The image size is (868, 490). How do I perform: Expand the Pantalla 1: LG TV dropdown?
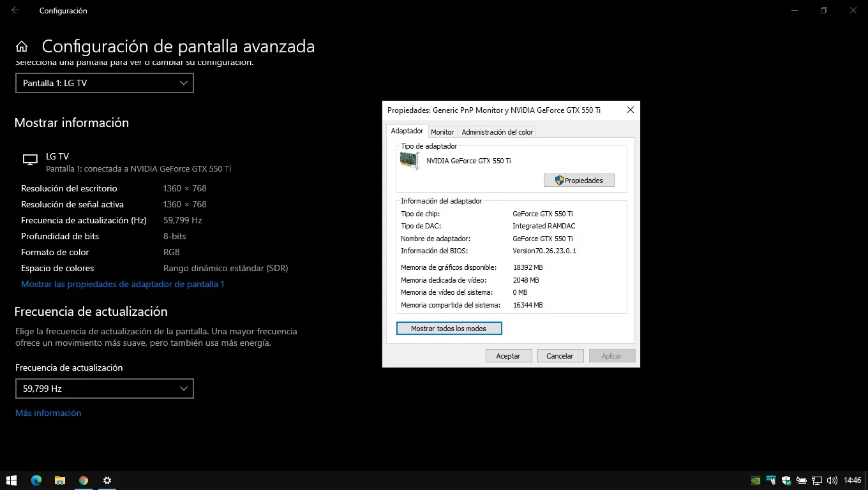point(105,83)
